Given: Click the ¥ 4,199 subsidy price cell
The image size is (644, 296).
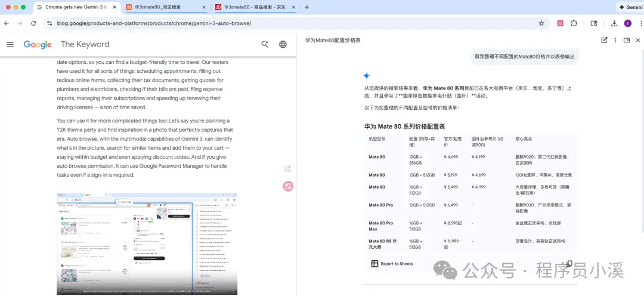Looking at the screenshot, I should click(478, 157).
